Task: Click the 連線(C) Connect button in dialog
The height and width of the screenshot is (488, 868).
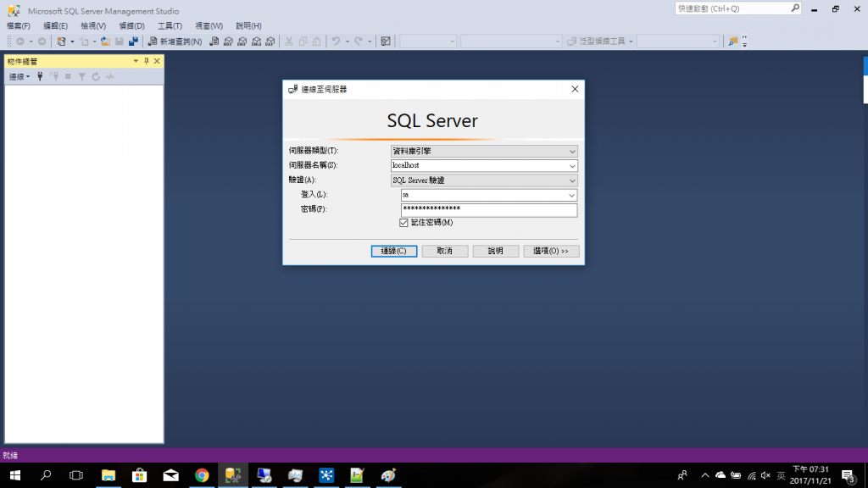Action: click(394, 251)
